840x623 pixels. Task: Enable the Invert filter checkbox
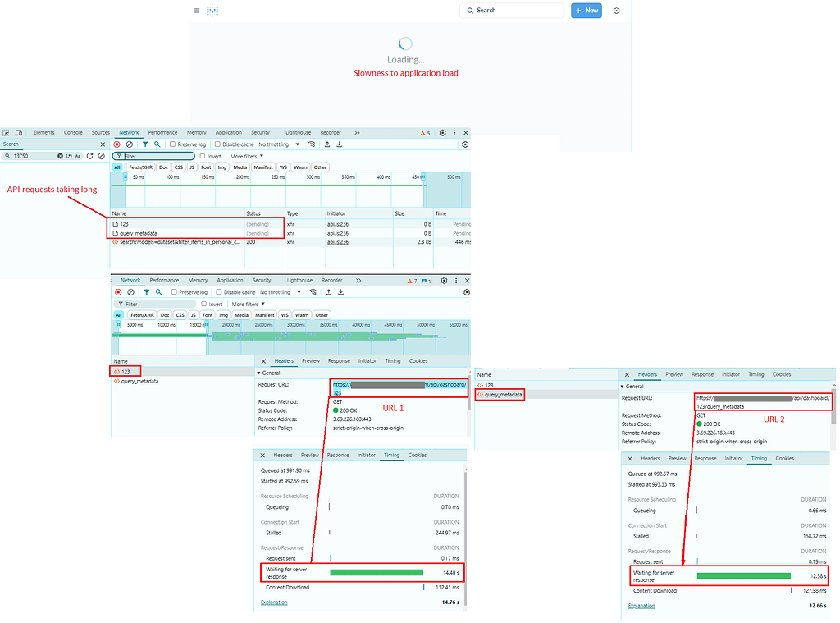click(203, 156)
